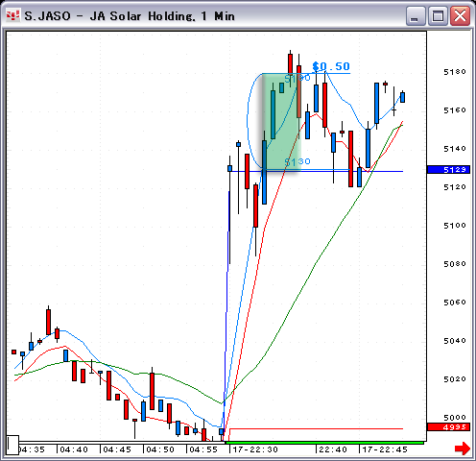
Task: Click the 5080 price axis label
Action: [x=455, y=264]
